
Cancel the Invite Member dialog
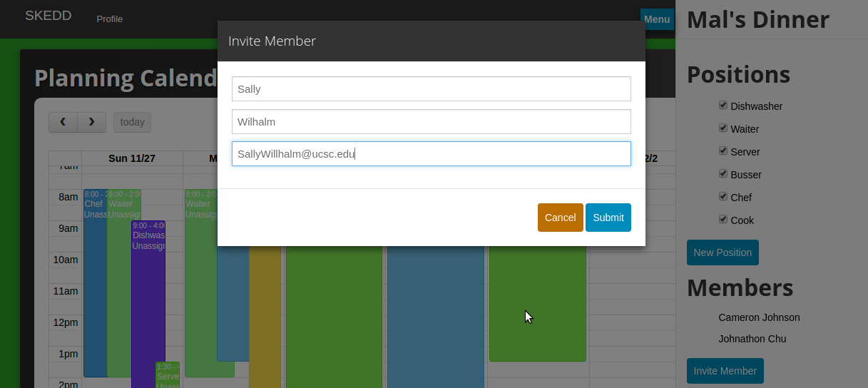click(561, 218)
